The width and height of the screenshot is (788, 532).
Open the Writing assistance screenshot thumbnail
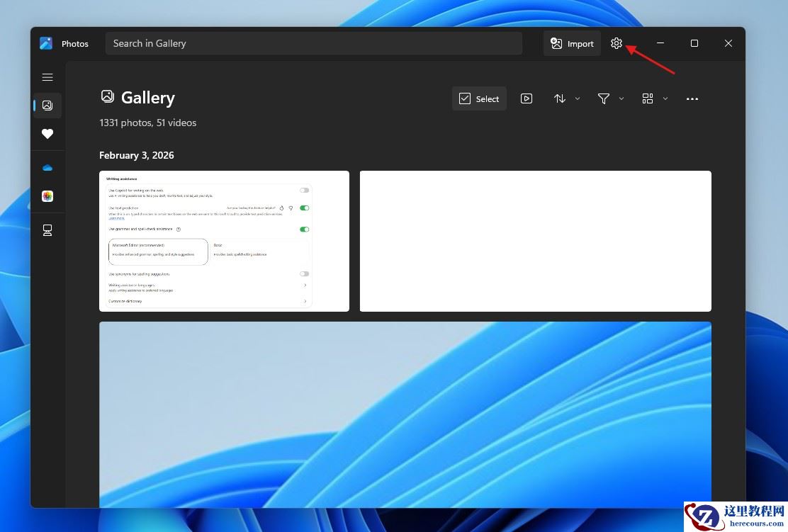(x=224, y=241)
